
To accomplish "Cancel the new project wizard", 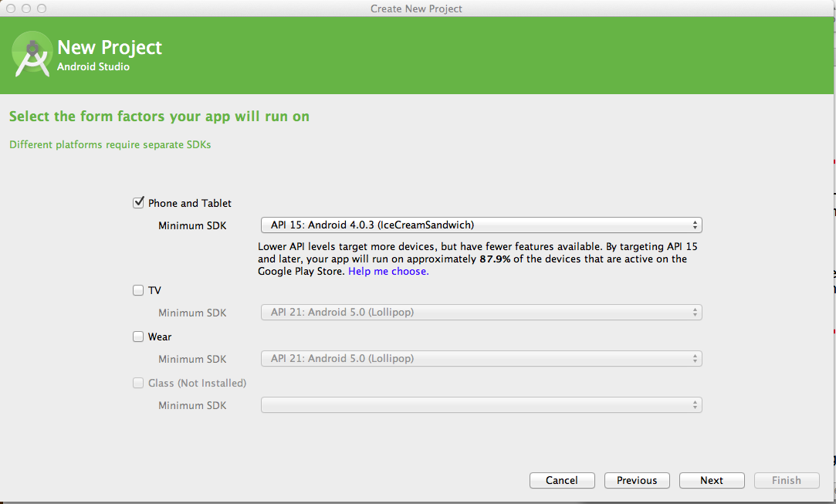I will tap(562, 481).
